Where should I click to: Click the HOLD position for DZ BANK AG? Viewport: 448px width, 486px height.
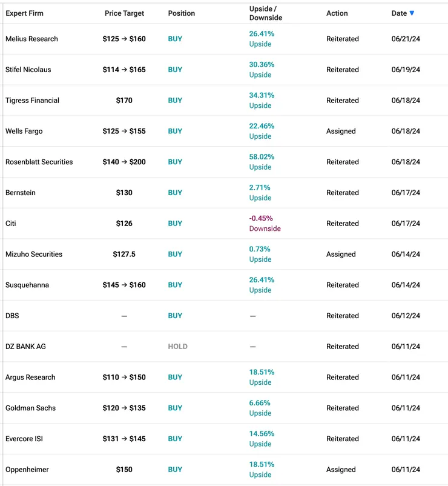point(177,347)
